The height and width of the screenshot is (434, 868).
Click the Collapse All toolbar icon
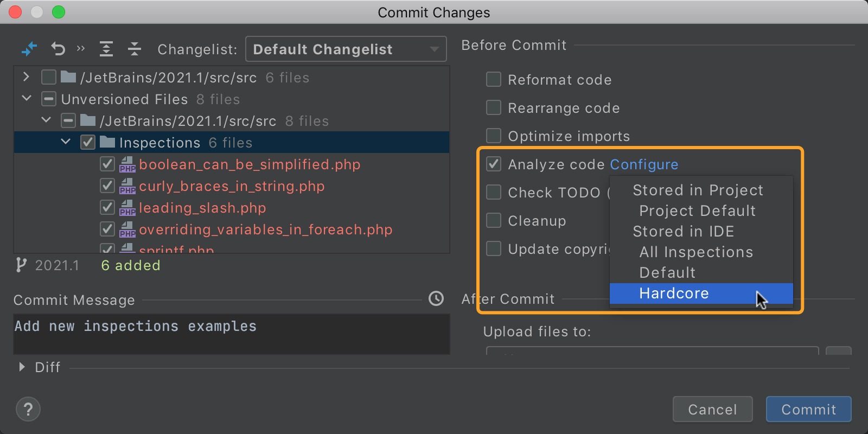(x=135, y=49)
